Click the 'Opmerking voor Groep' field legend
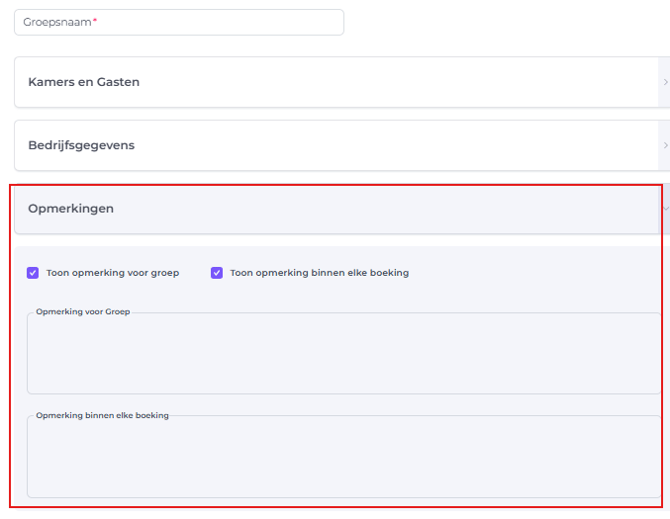This screenshot has height=519, width=670. coord(83,312)
